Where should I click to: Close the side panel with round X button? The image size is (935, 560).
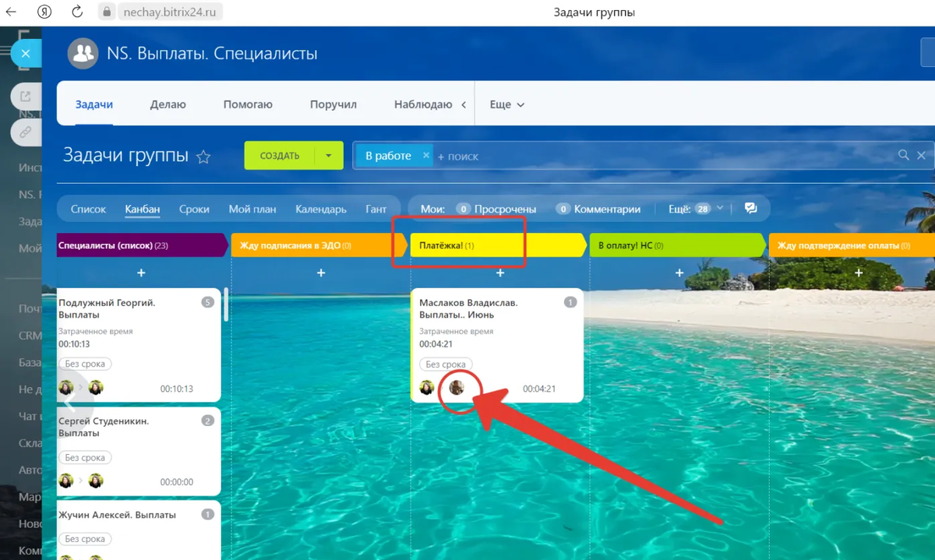coord(26,54)
